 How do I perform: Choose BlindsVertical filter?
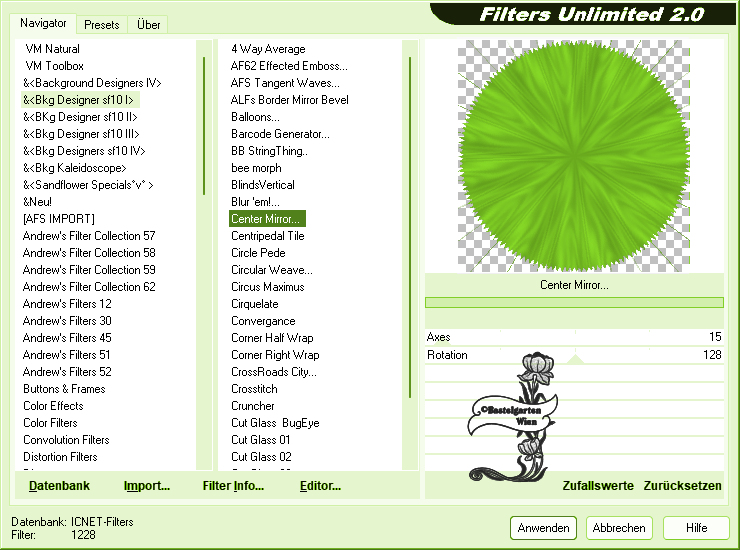(263, 185)
